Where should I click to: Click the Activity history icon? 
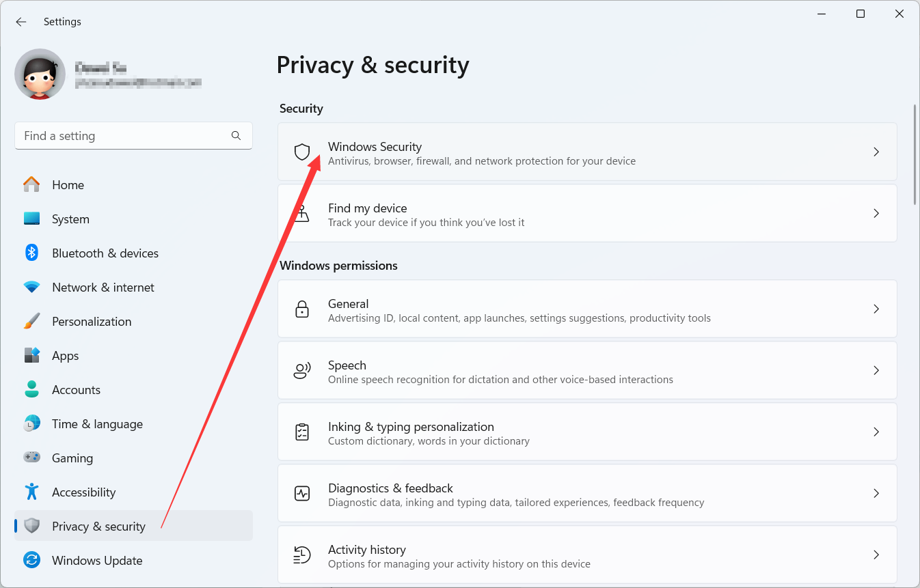pyautogui.click(x=302, y=555)
